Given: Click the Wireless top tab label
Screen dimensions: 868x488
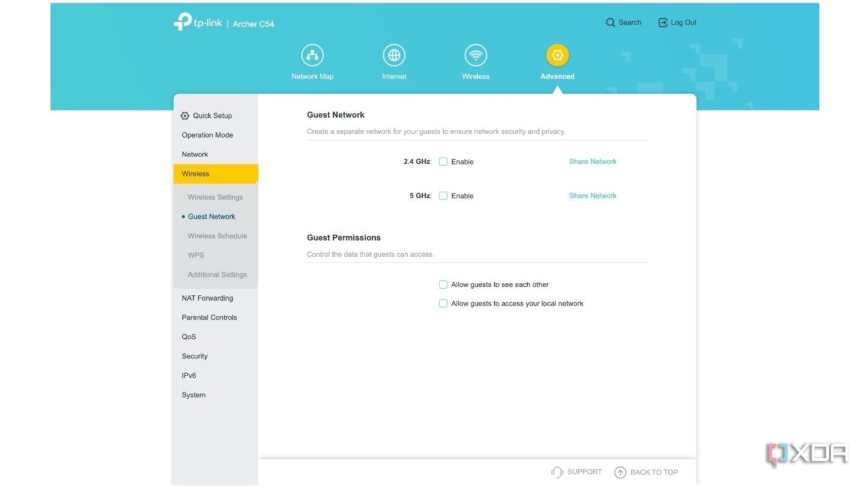Looking at the screenshot, I should pos(476,76).
